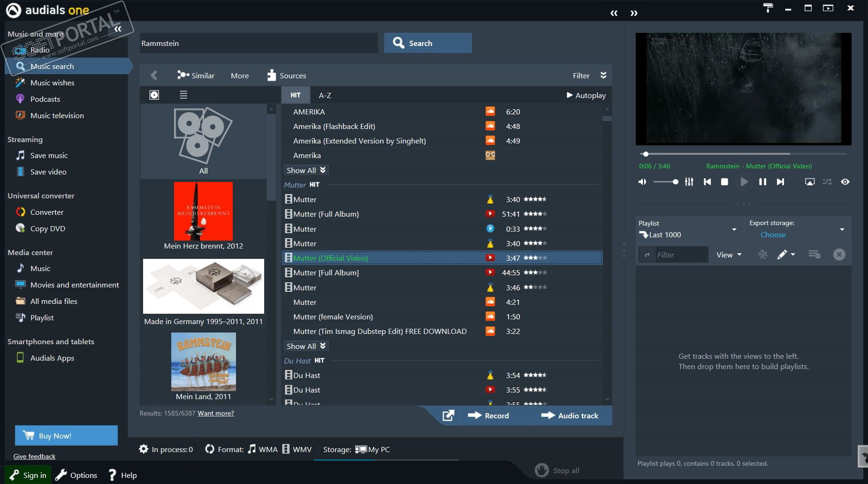
Task: Click Sign in
Action: coord(28,475)
